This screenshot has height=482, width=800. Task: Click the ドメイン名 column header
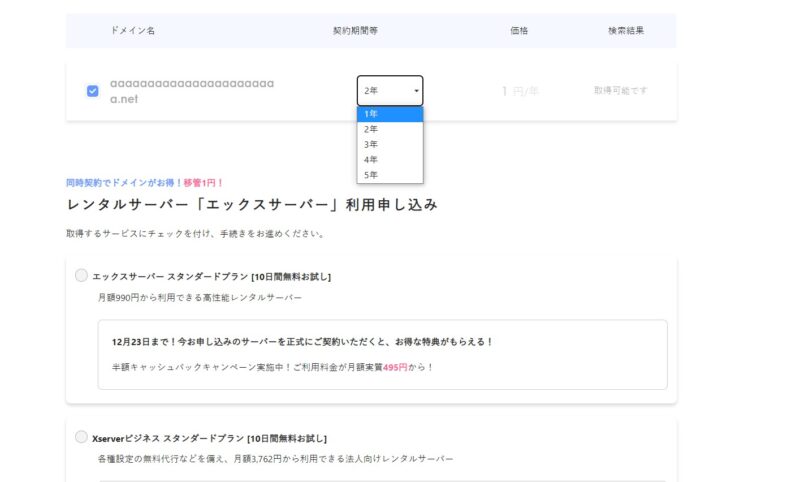pos(133,31)
